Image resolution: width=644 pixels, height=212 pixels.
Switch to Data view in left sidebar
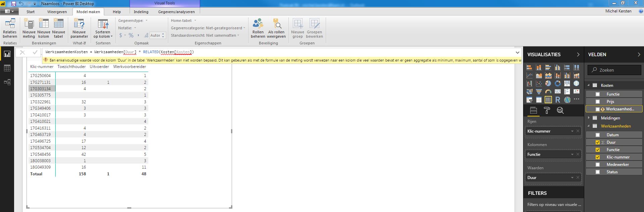click(x=7, y=68)
